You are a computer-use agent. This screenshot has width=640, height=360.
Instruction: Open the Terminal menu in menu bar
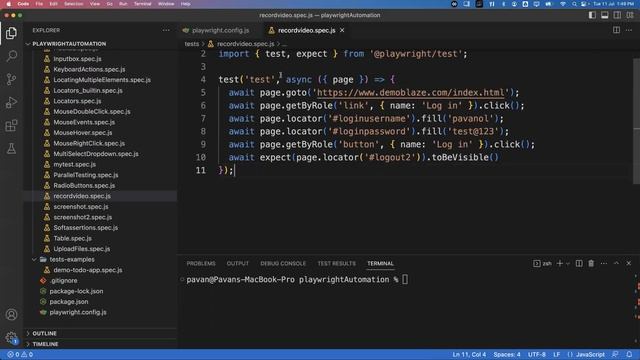[x=142, y=4]
